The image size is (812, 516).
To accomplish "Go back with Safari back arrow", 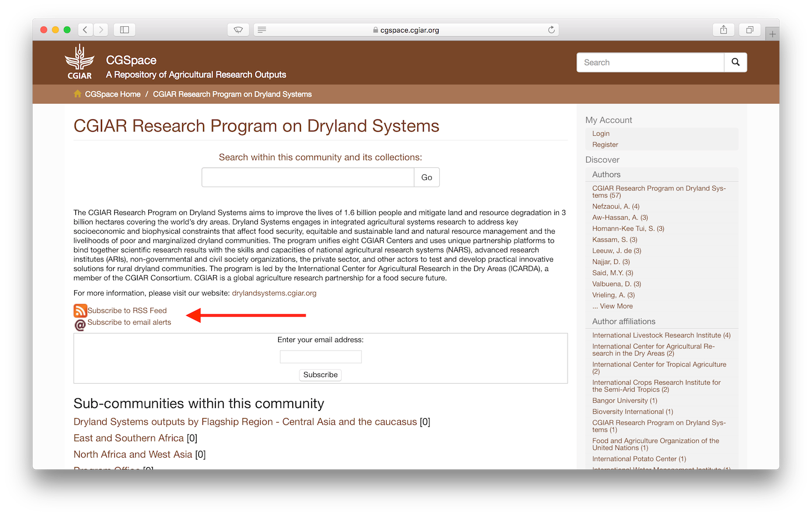I will [85, 29].
